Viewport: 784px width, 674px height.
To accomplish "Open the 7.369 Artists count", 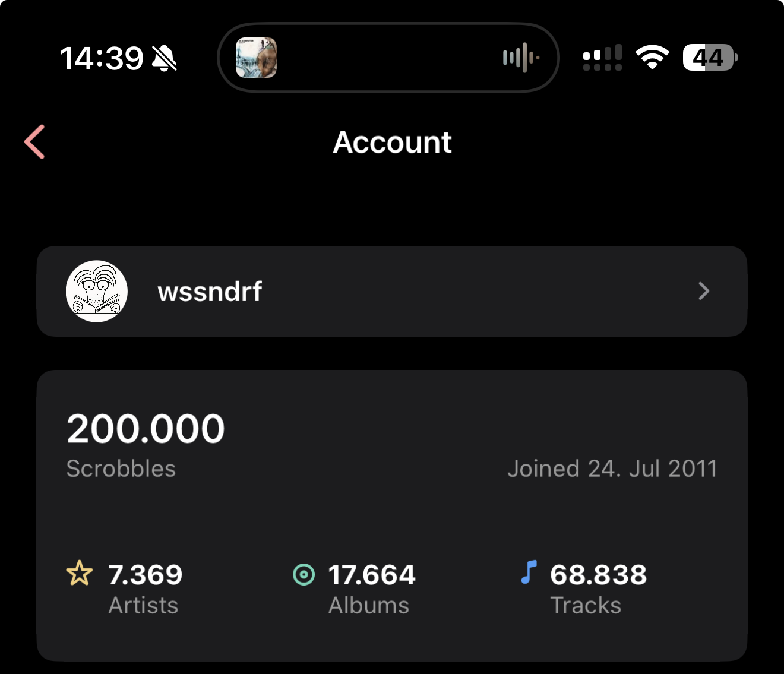I will (x=146, y=575).
